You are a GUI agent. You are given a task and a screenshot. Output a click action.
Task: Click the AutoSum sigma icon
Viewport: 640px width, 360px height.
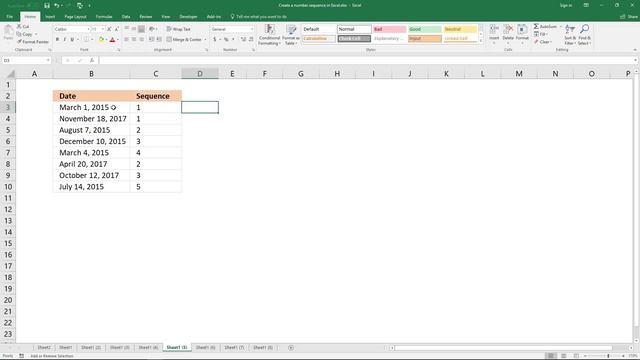point(536,27)
